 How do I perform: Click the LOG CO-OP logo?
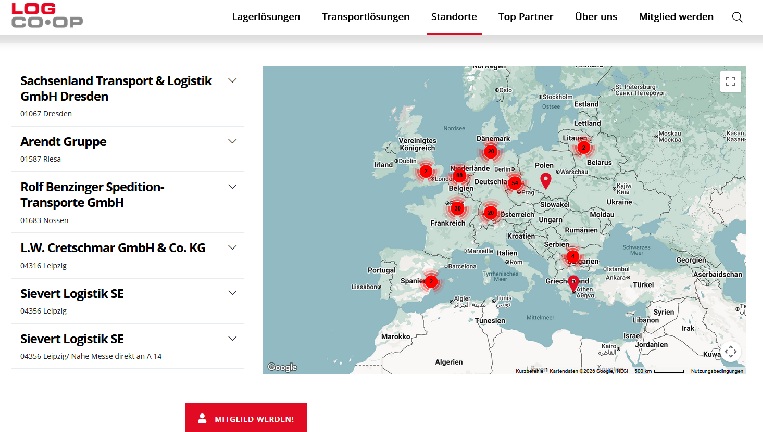click(47, 15)
